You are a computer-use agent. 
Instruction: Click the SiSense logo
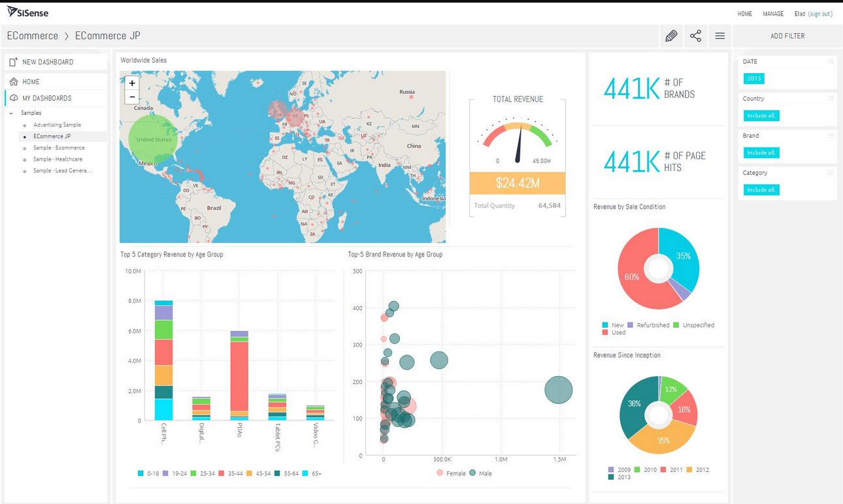(x=26, y=11)
